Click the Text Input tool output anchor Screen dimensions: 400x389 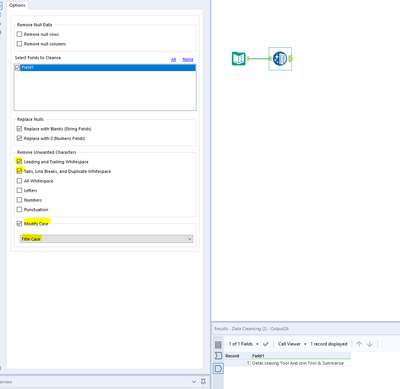(248, 59)
